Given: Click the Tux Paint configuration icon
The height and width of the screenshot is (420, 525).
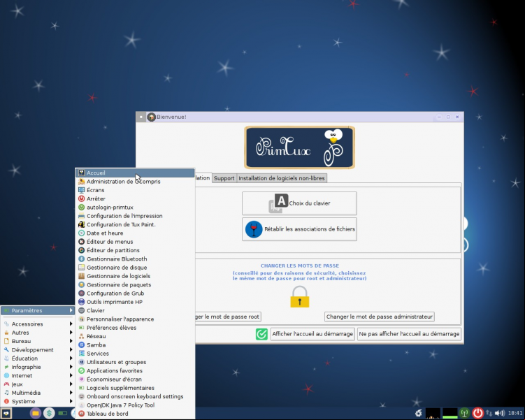Looking at the screenshot, I should coord(81,224).
